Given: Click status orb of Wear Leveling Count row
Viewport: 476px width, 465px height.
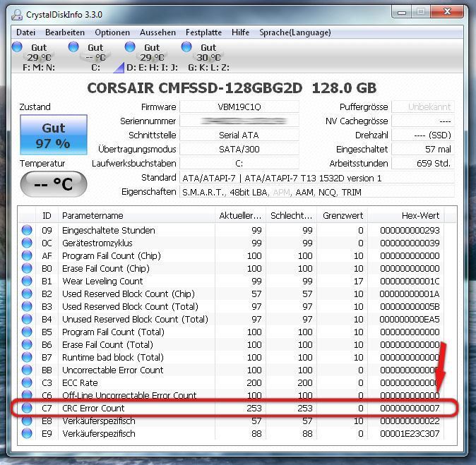Looking at the screenshot, I should (27, 281).
